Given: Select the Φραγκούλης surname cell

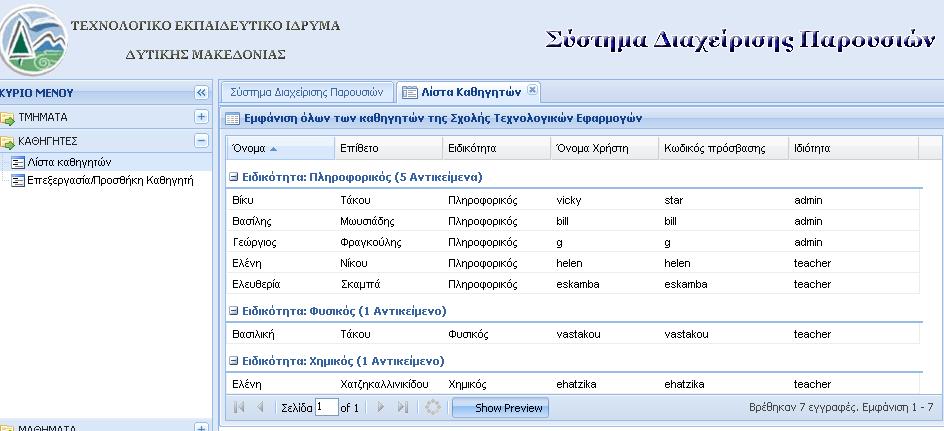Looking at the screenshot, I should point(388,242).
